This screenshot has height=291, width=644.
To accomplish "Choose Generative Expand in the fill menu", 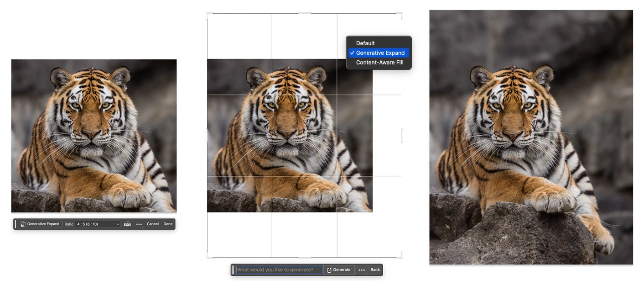I will (379, 53).
